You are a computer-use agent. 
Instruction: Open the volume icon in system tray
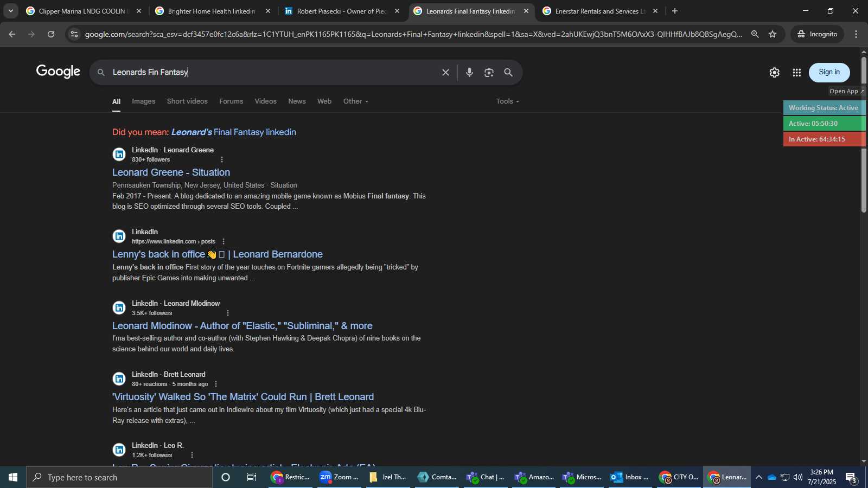click(797, 477)
